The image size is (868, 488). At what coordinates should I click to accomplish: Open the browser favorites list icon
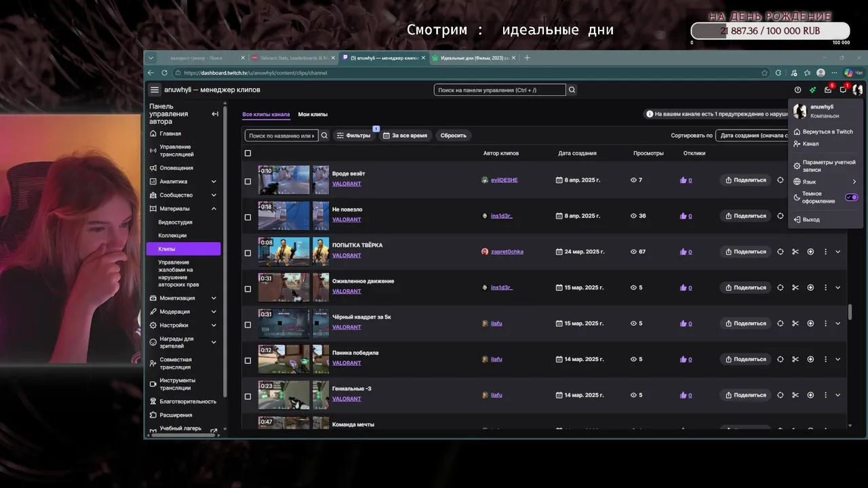pyautogui.click(x=807, y=73)
